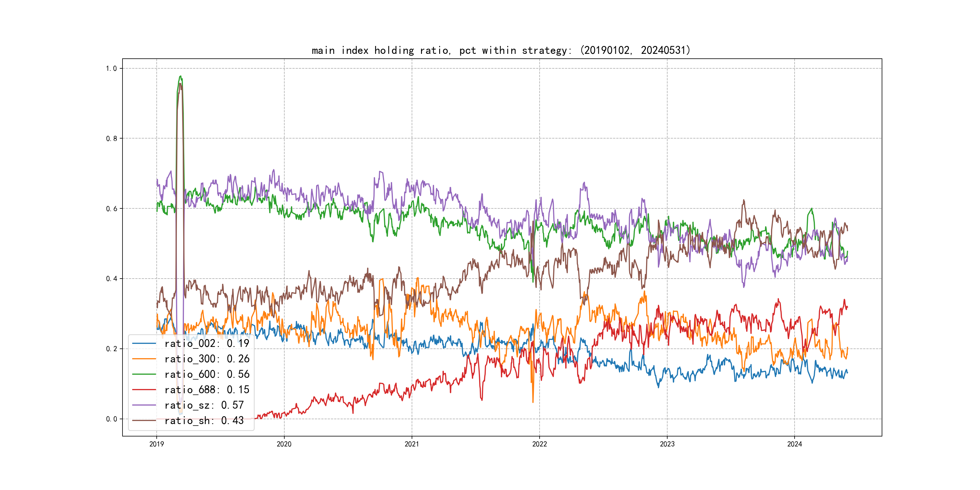Click the 1.0 y-axis tick label
Screen dimensions: 980x490
(111, 68)
